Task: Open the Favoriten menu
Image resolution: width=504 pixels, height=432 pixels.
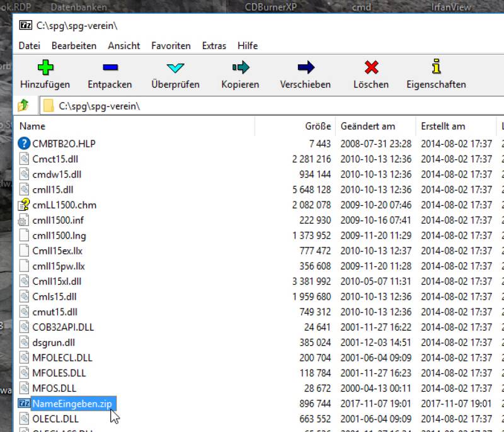Action: tap(171, 46)
